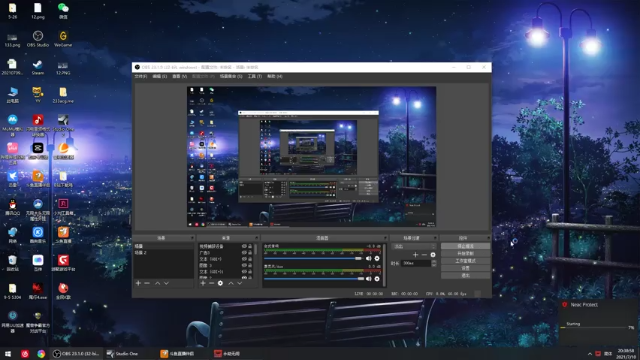Open the WeGame desktop shortcut

click(63, 39)
